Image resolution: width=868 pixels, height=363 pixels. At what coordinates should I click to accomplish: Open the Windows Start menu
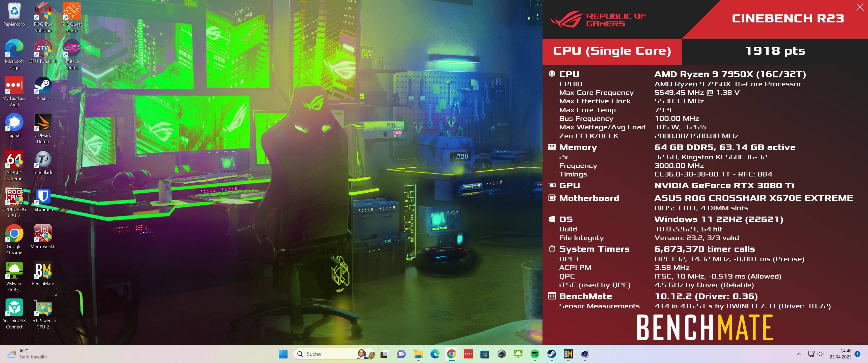[283, 354]
